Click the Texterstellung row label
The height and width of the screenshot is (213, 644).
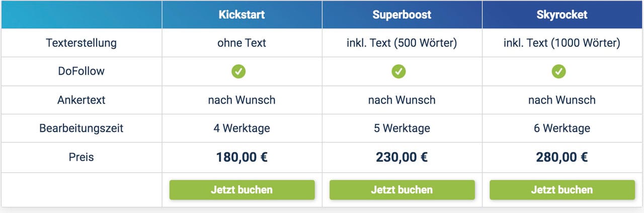pos(81,43)
